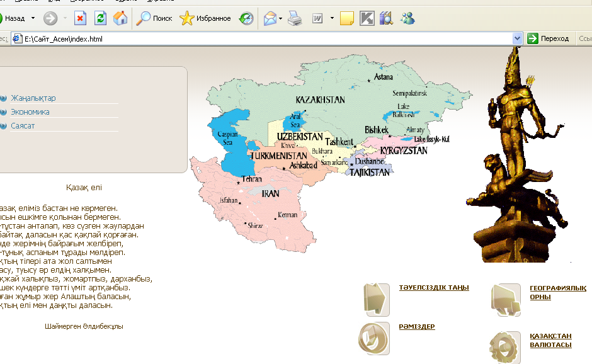Click the icon beside ГЕОГРАФИЯЛЫҚ ОРНЫ

point(506,300)
